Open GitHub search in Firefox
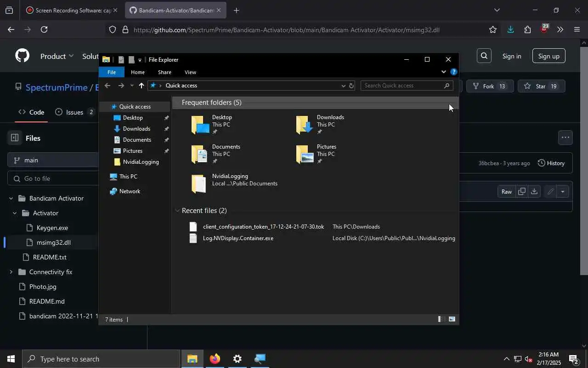 pos(484,56)
